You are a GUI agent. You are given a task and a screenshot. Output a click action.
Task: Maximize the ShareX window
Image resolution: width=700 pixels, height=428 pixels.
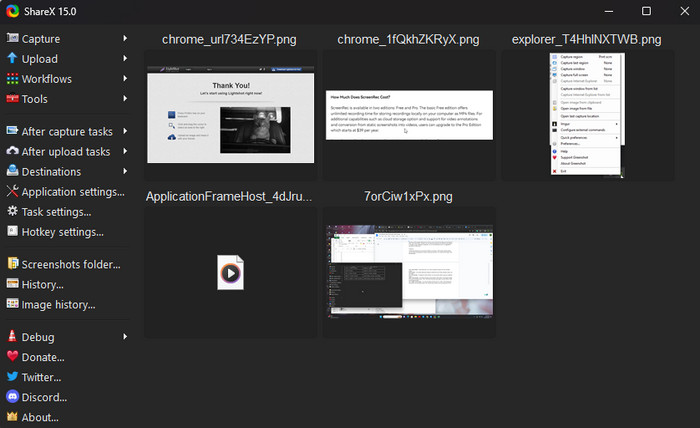[646, 11]
